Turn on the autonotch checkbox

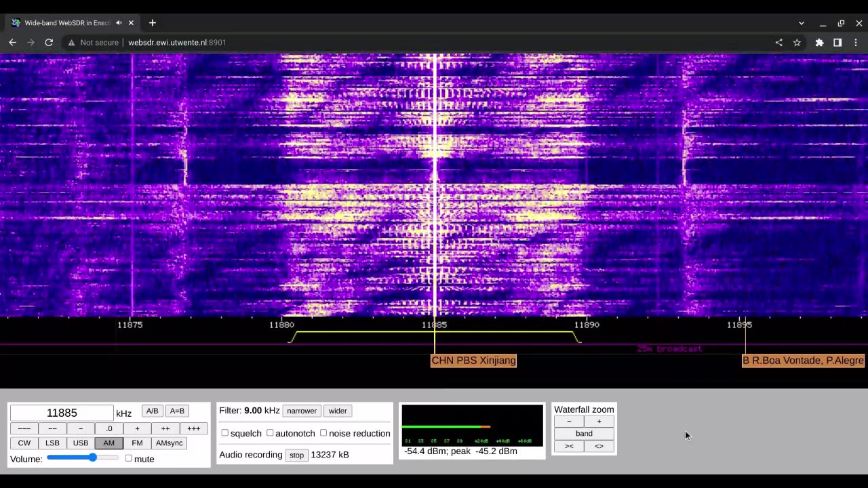pos(270,433)
